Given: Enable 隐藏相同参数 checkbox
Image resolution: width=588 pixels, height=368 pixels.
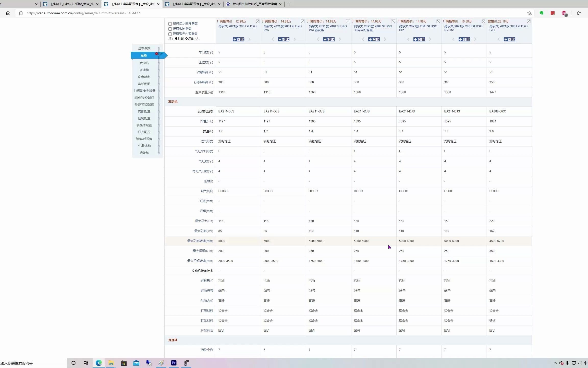Looking at the screenshot, I should tap(170, 29).
